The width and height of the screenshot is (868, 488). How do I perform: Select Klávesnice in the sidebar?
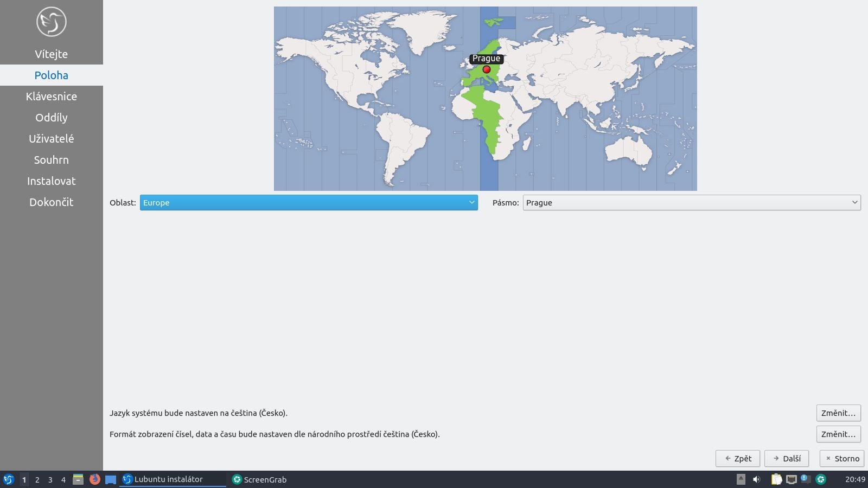(52, 96)
